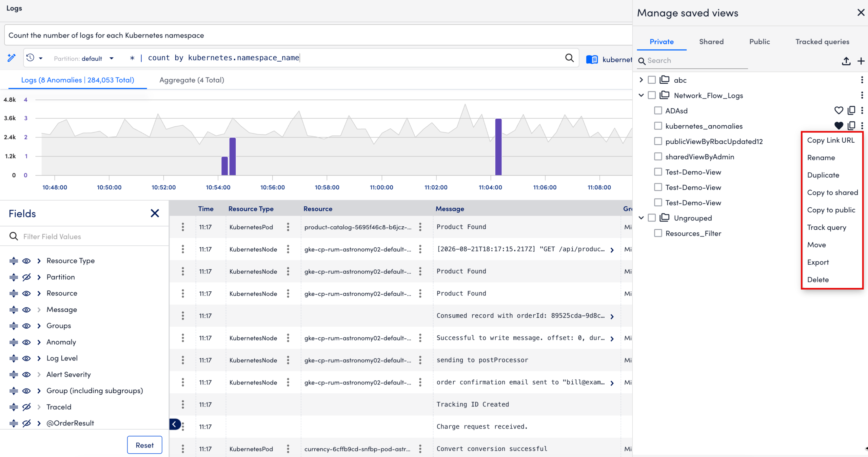
Task: Open the dropdown arrow next to query history
Action: coord(41,59)
